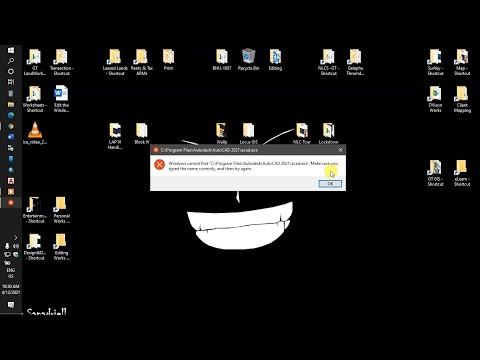Click OK in the error dialog
Image resolution: width=480 pixels, height=360 pixels.
point(330,184)
